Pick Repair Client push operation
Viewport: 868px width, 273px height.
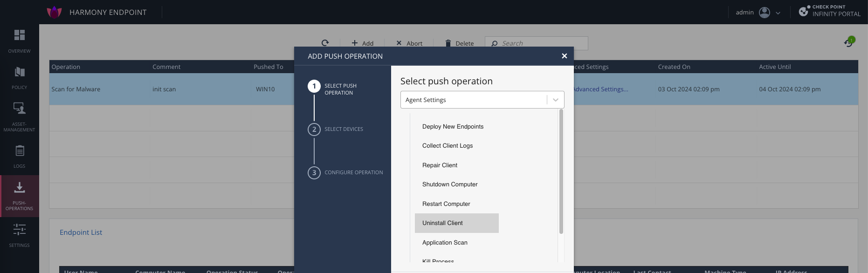[440, 165]
